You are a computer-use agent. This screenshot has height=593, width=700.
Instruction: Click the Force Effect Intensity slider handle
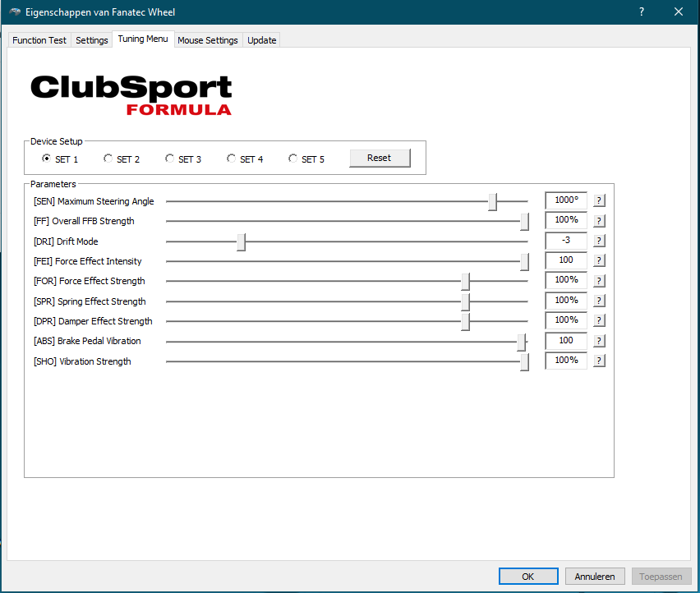(524, 262)
